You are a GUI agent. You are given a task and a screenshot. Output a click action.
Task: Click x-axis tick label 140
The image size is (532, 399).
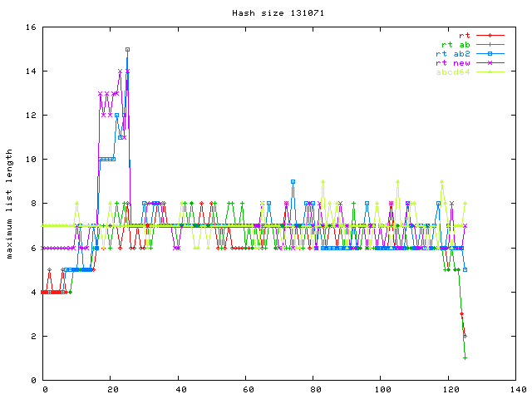(519, 390)
